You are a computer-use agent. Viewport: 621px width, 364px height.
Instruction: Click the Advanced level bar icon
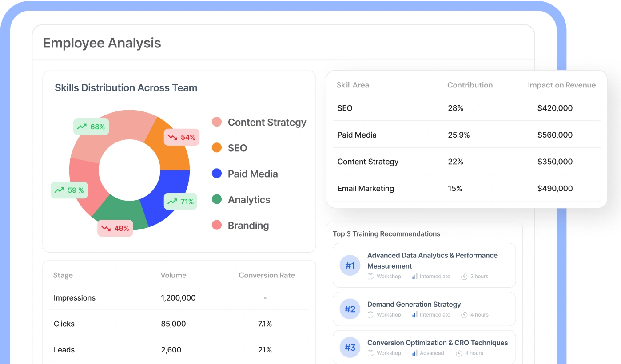tap(414, 353)
